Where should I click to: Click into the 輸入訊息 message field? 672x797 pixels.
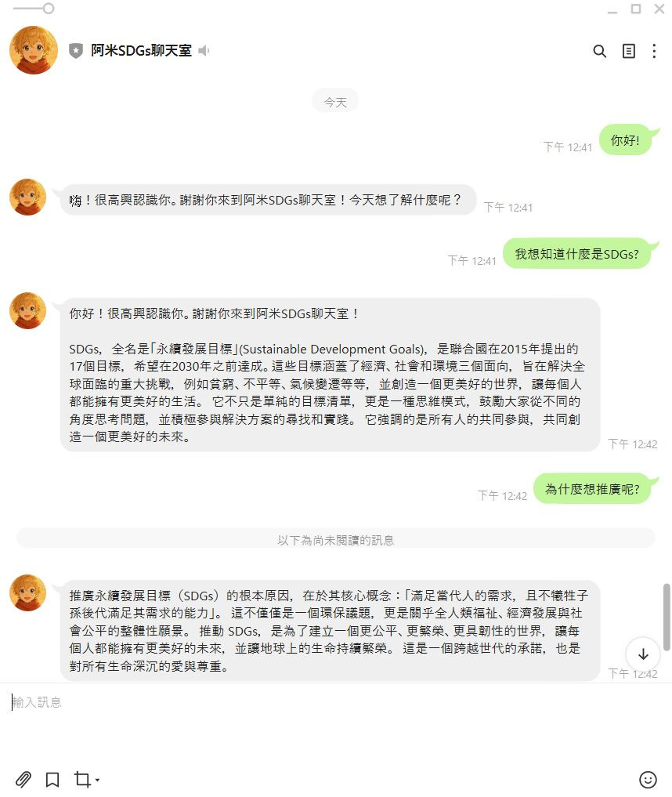(x=336, y=721)
